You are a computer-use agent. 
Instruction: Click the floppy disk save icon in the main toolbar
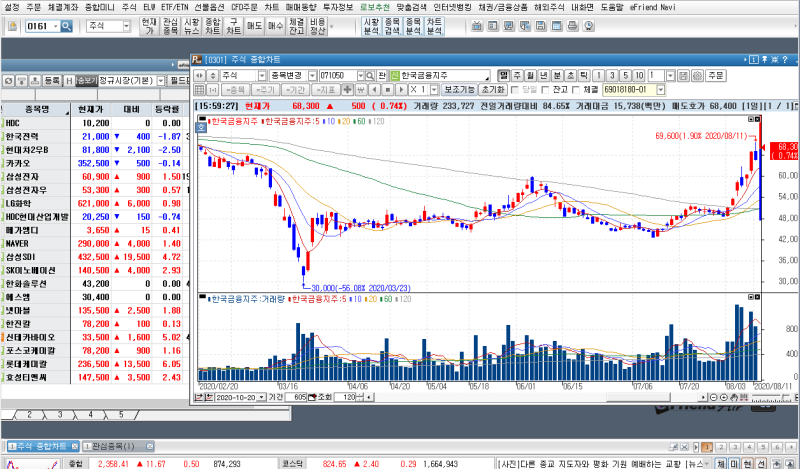click(541, 26)
